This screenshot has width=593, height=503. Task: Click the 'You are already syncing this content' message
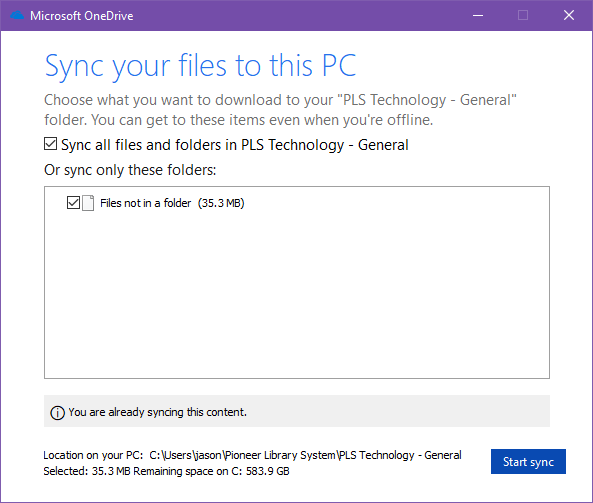(x=157, y=412)
